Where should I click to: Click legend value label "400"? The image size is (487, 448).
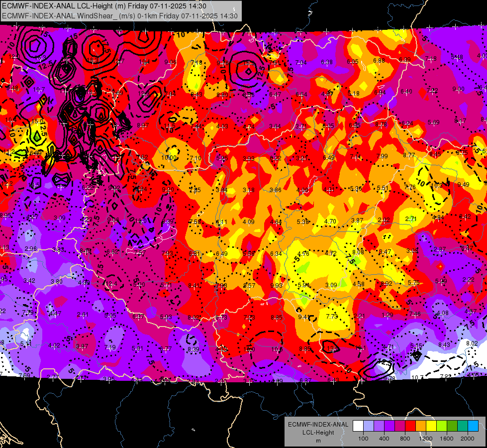(x=384, y=439)
